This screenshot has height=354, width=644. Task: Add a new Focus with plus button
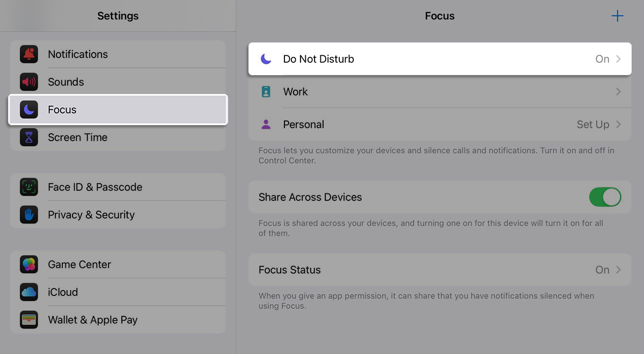click(617, 16)
